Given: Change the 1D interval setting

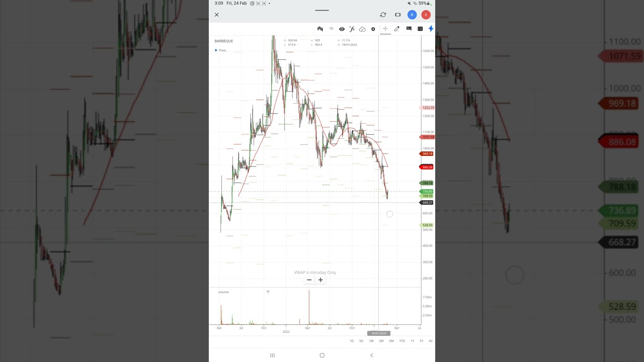Looking at the screenshot, I should (331, 29).
